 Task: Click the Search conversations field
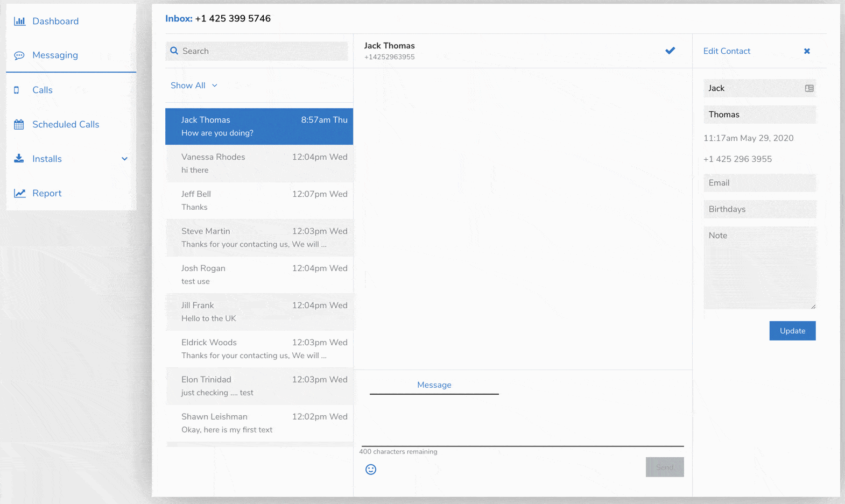[x=258, y=51]
